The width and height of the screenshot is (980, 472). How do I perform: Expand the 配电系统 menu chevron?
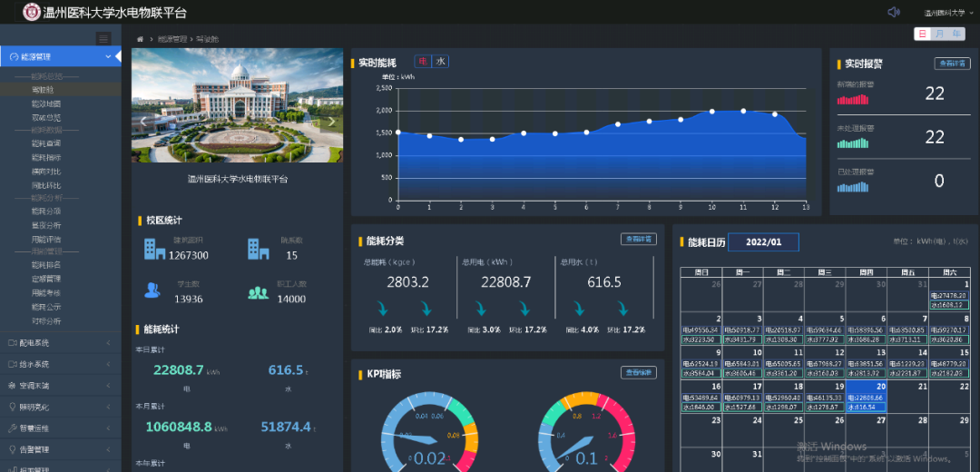tap(109, 342)
